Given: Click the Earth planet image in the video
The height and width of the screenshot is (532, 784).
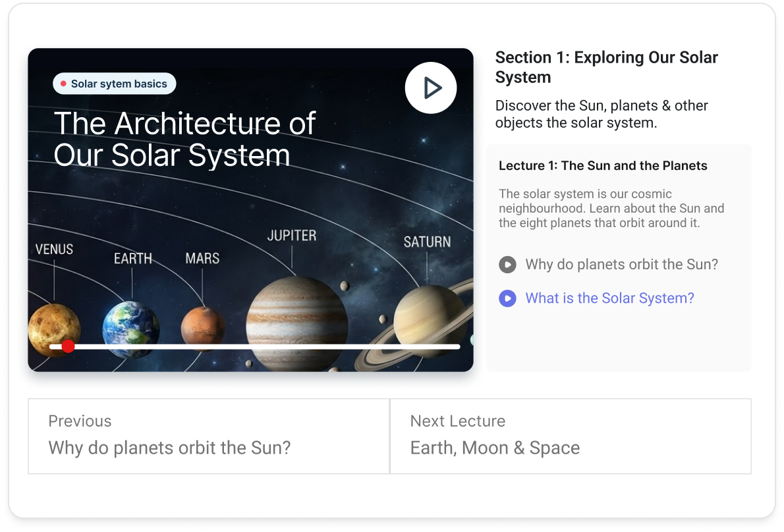Looking at the screenshot, I should click(131, 329).
